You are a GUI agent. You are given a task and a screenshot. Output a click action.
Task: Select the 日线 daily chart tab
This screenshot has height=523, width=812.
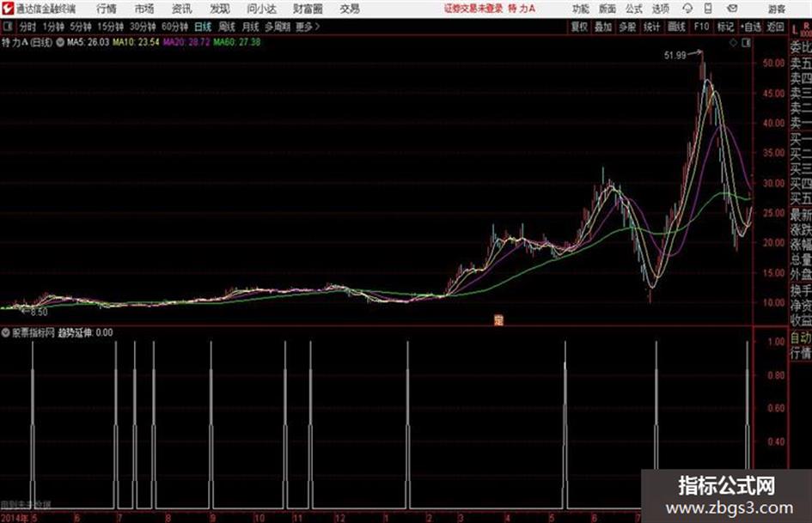click(203, 27)
